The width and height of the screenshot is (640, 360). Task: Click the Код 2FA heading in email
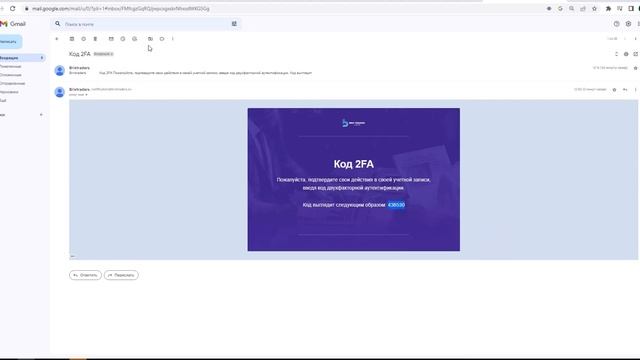(x=353, y=164)
